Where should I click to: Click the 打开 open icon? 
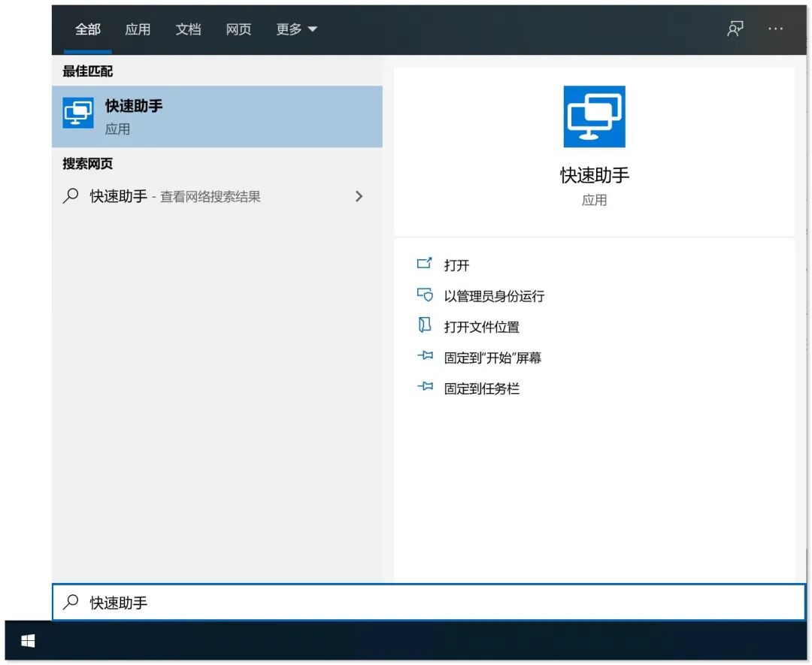point(424,264)
